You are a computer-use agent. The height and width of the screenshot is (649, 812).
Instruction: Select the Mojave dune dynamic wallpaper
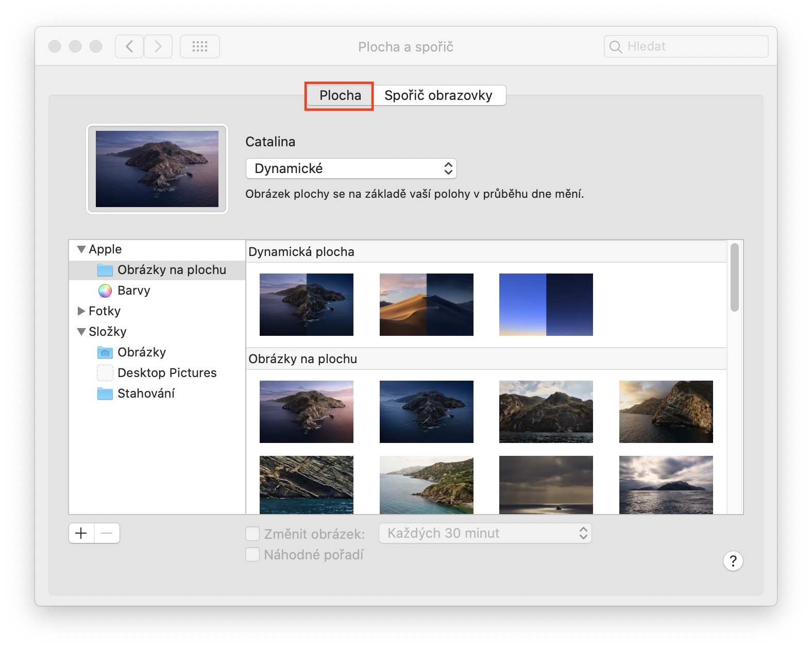coord(426,304)
